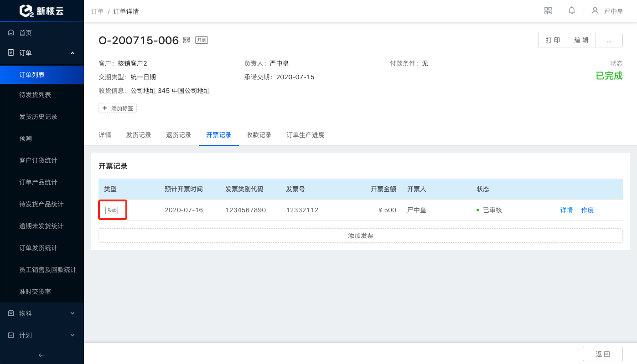Click invoice number cell 12332112
This screenshot has width=637, height=364.
point(302,210)
